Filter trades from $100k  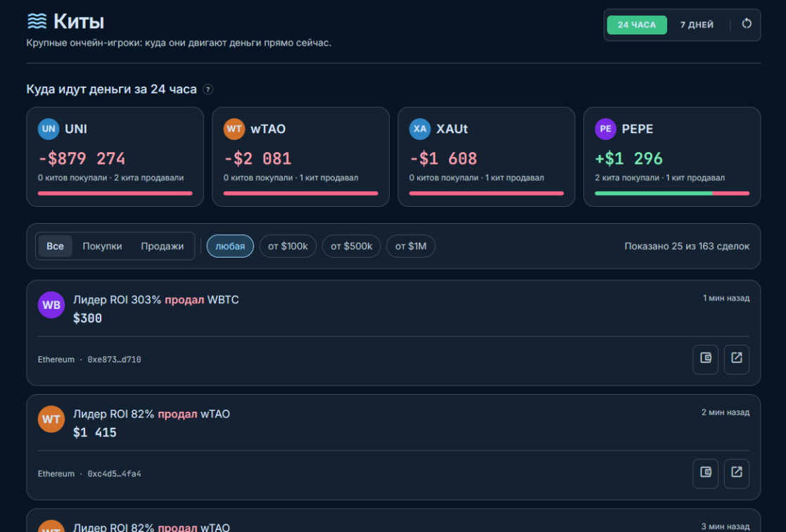(x=288, y=246)
